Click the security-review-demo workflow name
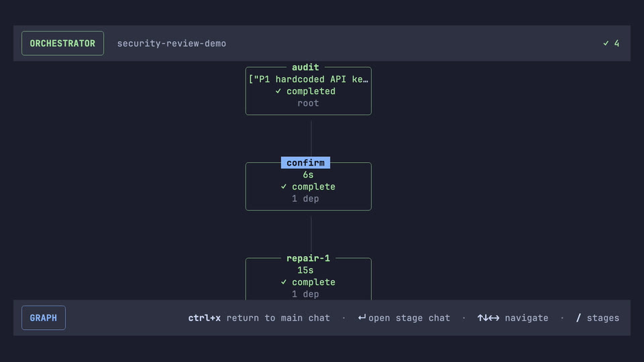 [x=171, y=44]
